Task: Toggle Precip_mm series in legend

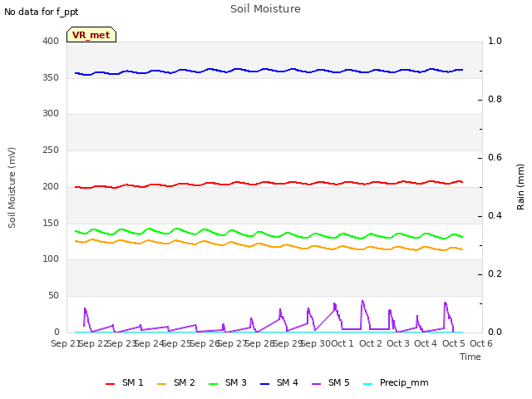Action: point(396,382)
